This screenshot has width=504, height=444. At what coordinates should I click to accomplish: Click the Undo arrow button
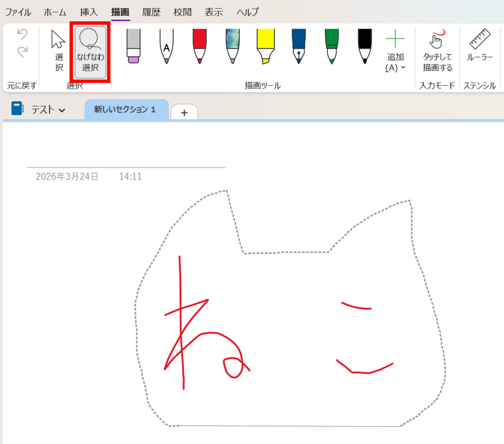point(22,34)
